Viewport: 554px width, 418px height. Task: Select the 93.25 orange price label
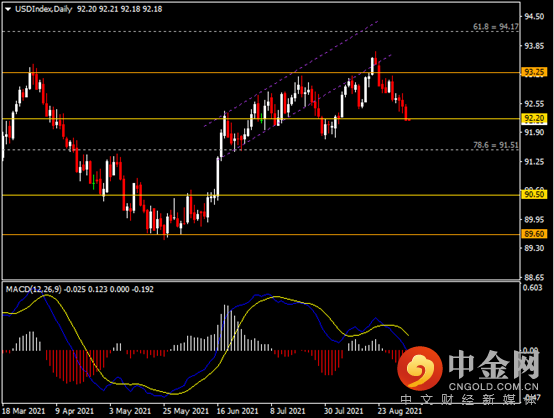(534, 72)
